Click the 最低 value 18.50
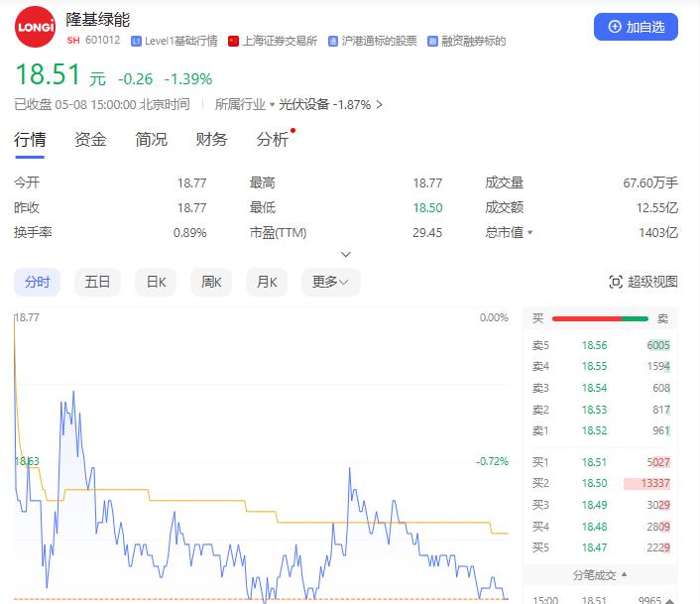Viewport: 700px width, 604px height. point(427,208)
